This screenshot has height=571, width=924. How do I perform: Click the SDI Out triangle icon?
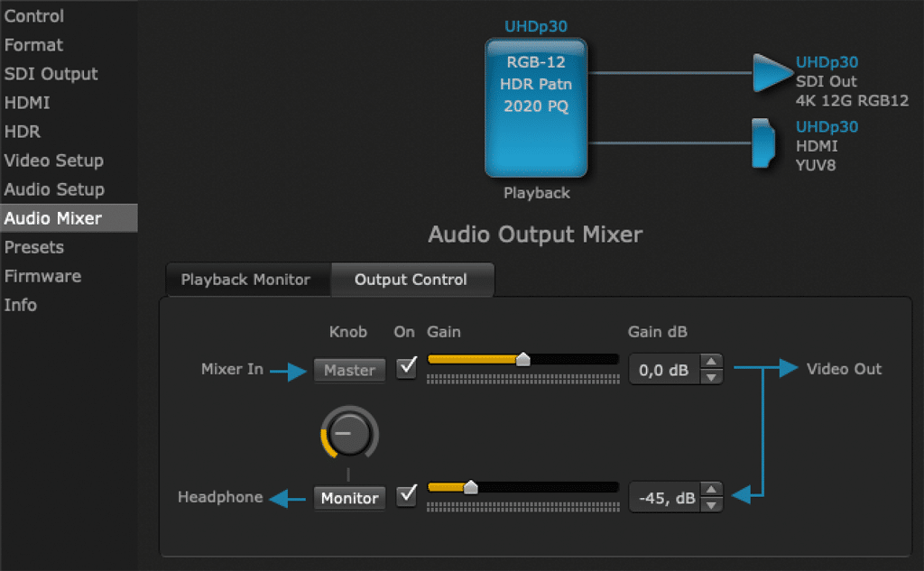771,72
